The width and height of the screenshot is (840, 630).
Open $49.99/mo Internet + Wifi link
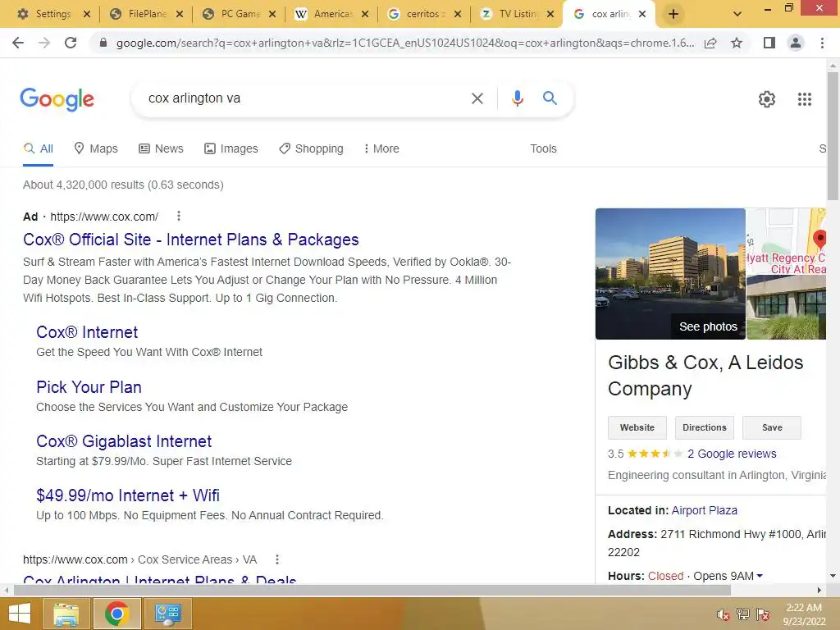(128, 495)
